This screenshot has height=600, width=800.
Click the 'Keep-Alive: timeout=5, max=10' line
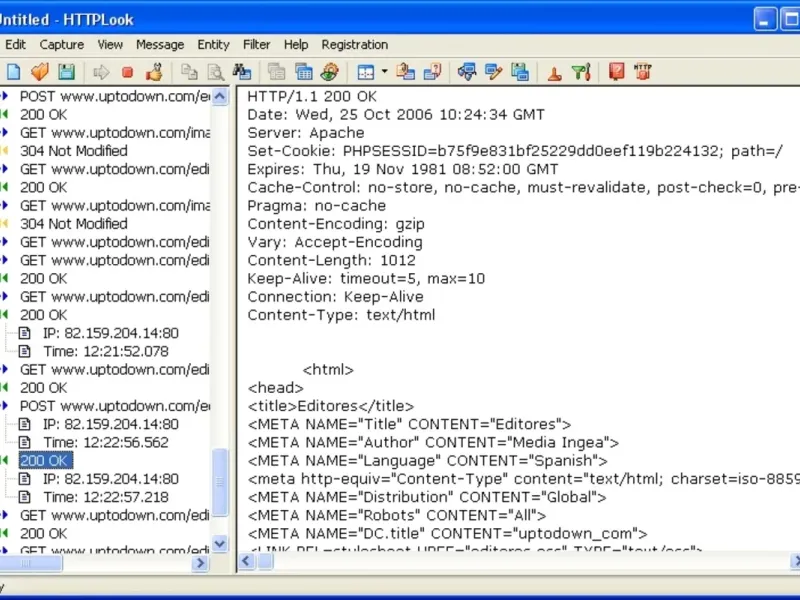click(x=366, y=279)
